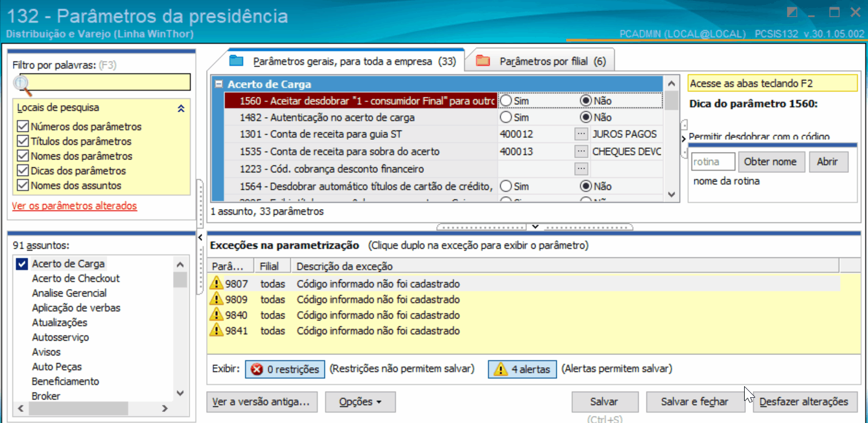Click ellipsis button for parameter 1535
The width and height of the screenshot is (868, 423).
click(581, 151)
